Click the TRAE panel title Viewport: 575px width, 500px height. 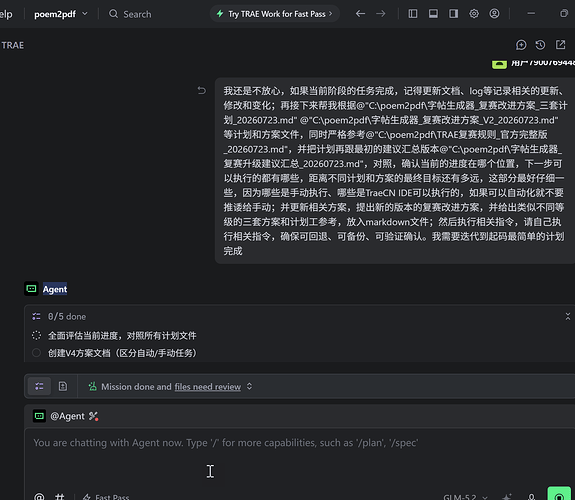pos(12,45)
